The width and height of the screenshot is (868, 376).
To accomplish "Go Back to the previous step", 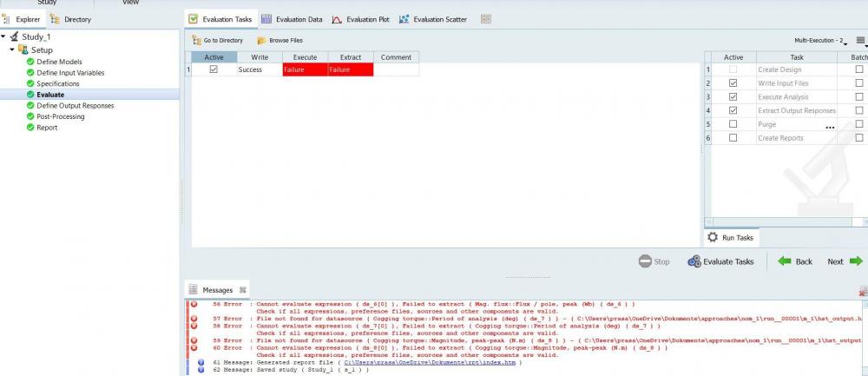I will 795,261.
